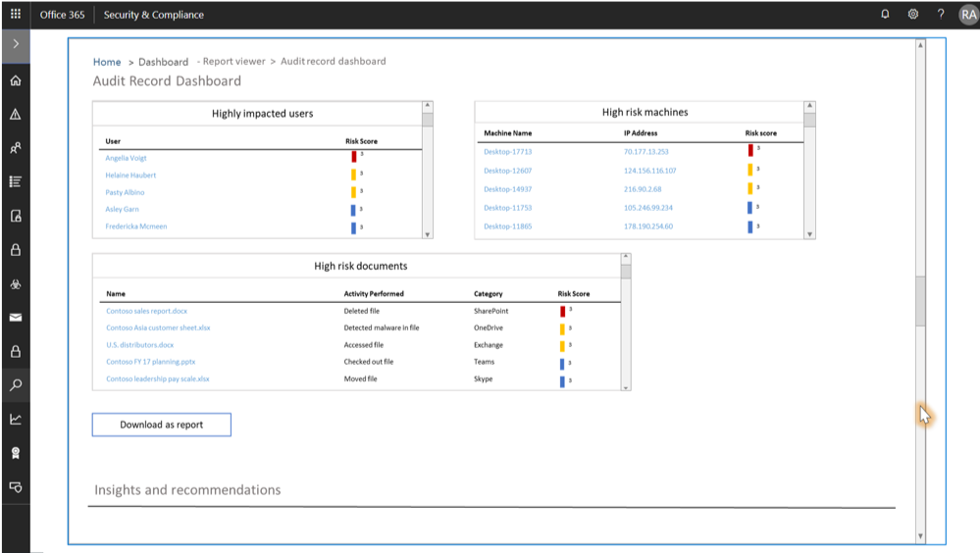980x553 pixels.
Task: Click the up arrow of High risk machines scrollbar
Action: tap(809, 106)
